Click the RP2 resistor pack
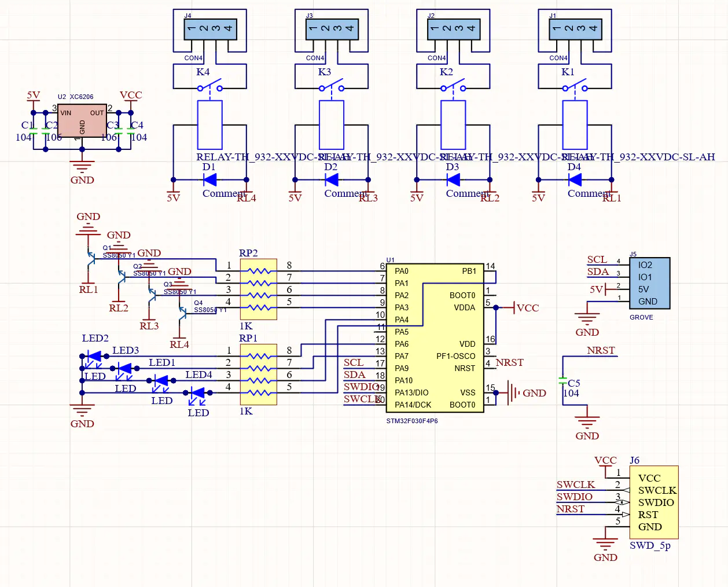Image resolution: width=728 pixels, height=587 pixels. (x=258, y=289)
